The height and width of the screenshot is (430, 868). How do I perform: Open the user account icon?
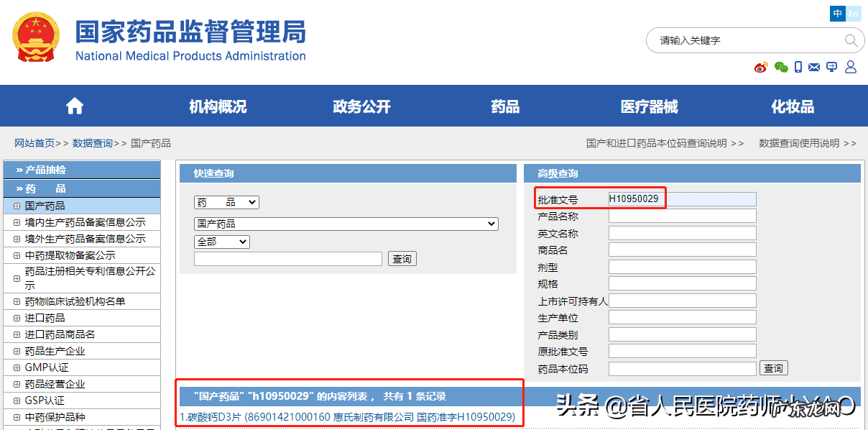[x=851, y=67]
